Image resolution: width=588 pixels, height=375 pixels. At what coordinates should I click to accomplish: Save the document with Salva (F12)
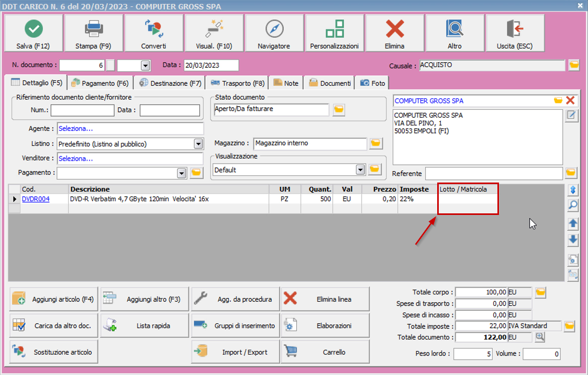(34, 33)
